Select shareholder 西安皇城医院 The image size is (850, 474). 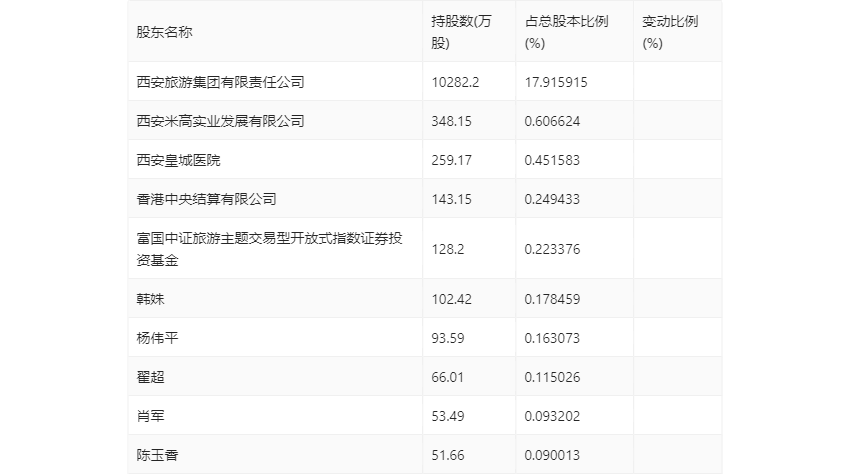(178, 160)
